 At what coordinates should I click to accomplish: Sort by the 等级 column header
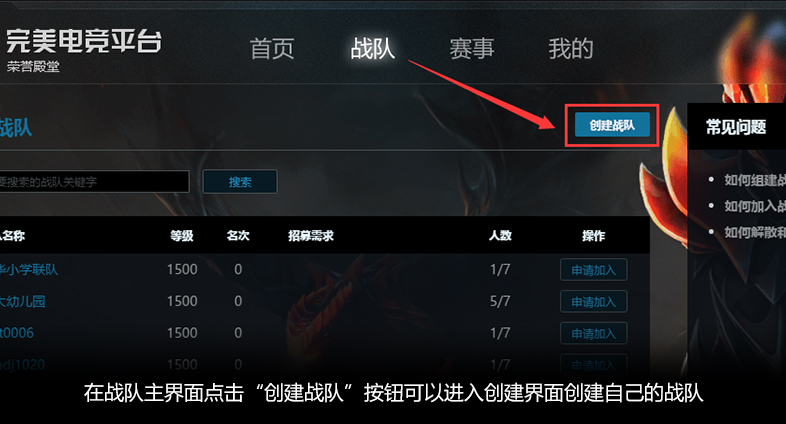(182, 236)
